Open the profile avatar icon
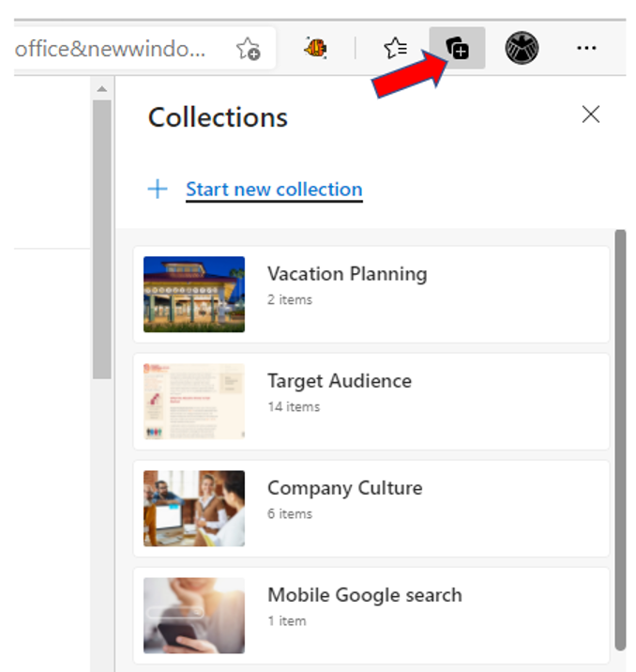The height and width of the screenshot is (672, 636). click(x=522, y=48)
